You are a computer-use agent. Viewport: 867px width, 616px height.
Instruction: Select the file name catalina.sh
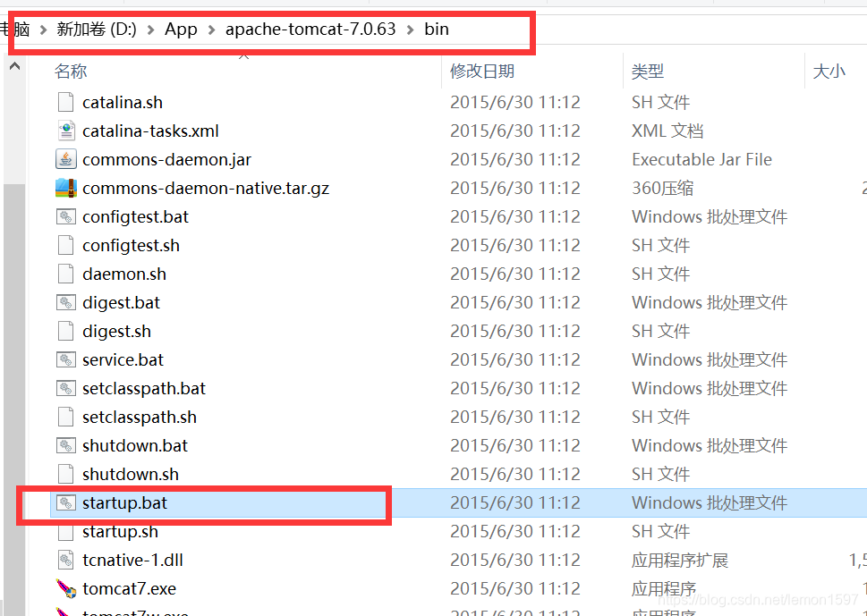123,102
